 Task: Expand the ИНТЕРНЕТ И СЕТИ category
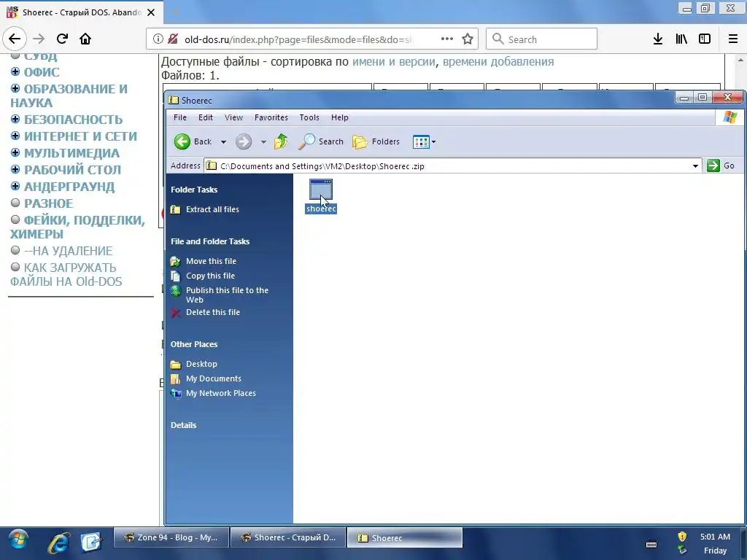click(15, 136)
